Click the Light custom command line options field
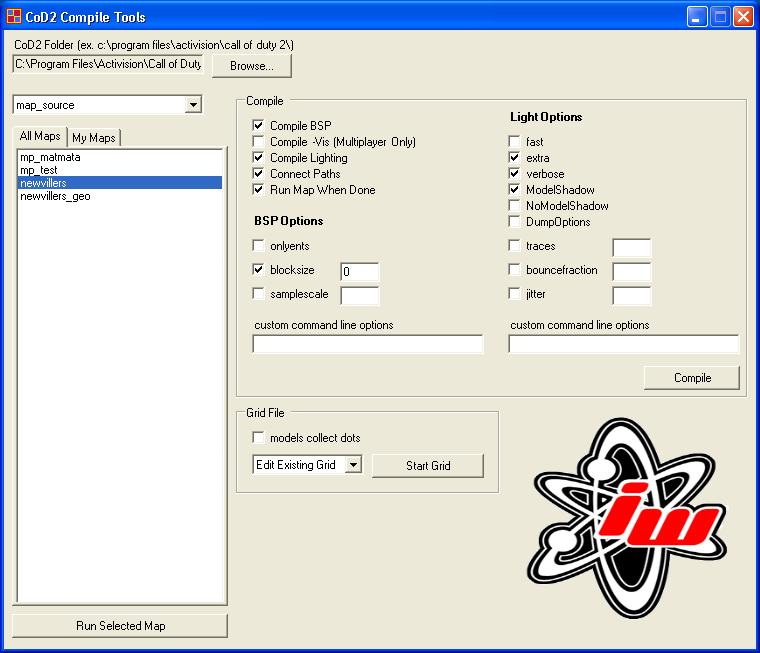This screenshot has height=653, width=760. point(624,344)
